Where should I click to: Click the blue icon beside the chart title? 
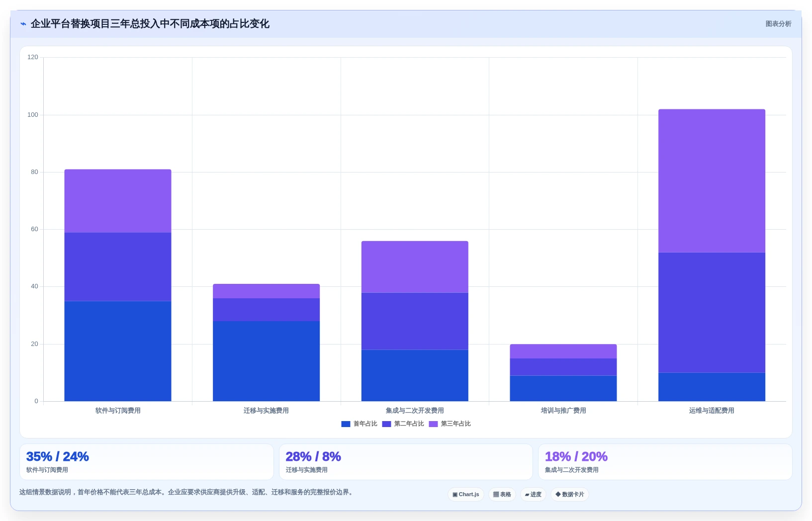23,24
